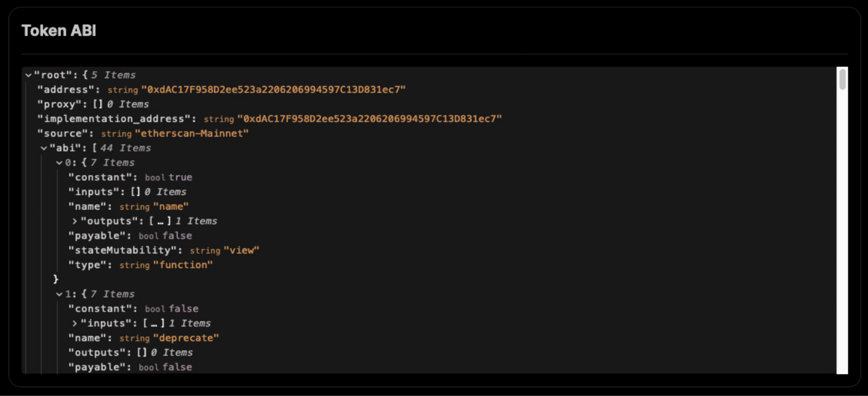Click the Token ABI heading

tap(59, 30)
